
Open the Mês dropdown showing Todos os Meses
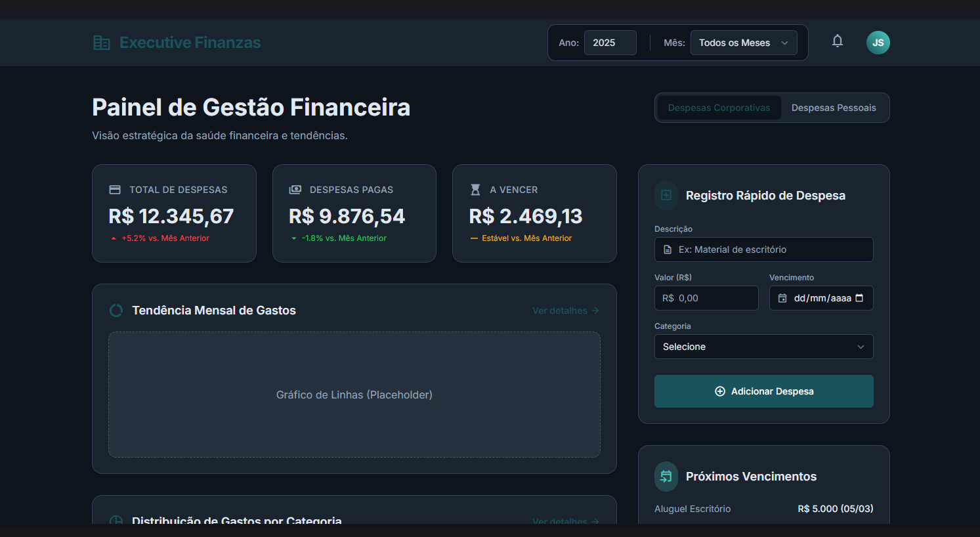(744, 42)
